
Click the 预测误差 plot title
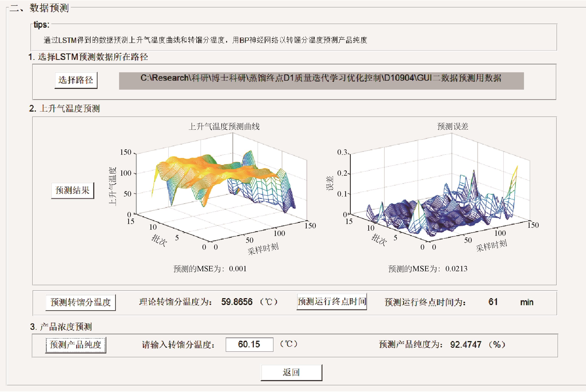coord(452,126)
